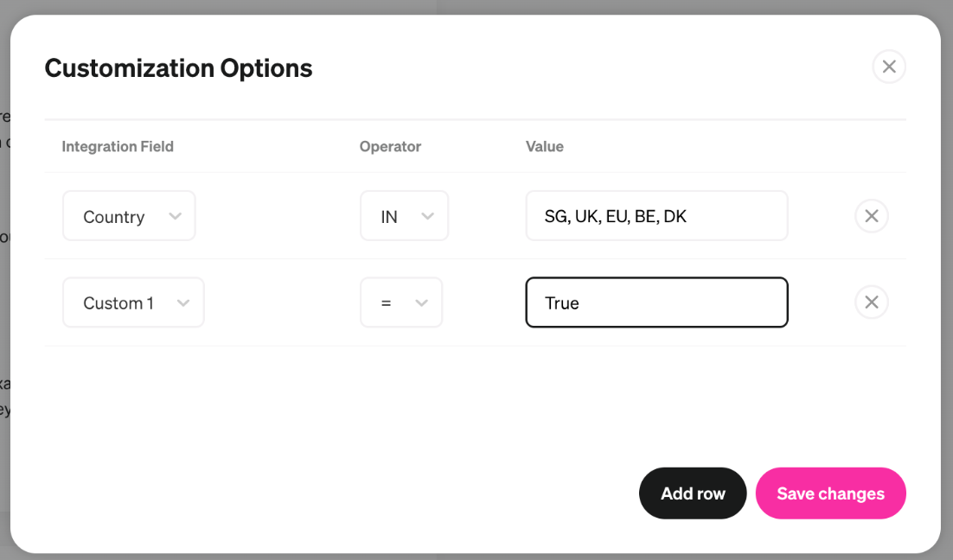The height and width of the screenshot is (560, 953).
Task: Click into the True value field
Action: tap(656, 302)
